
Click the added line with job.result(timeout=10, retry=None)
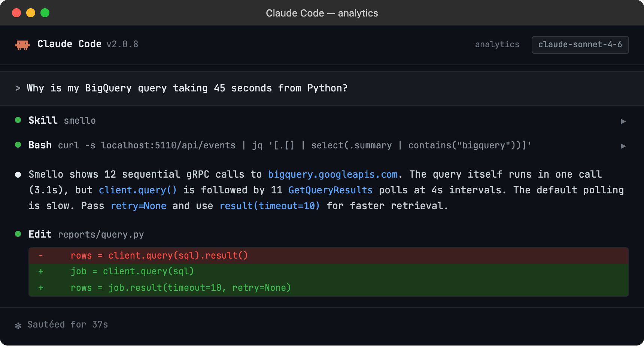[328, 288]
